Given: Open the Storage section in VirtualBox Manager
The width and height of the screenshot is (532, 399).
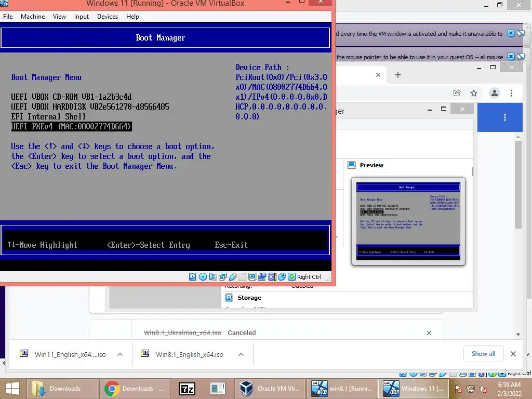Looking at the screenshot, I should pos(249,298).
